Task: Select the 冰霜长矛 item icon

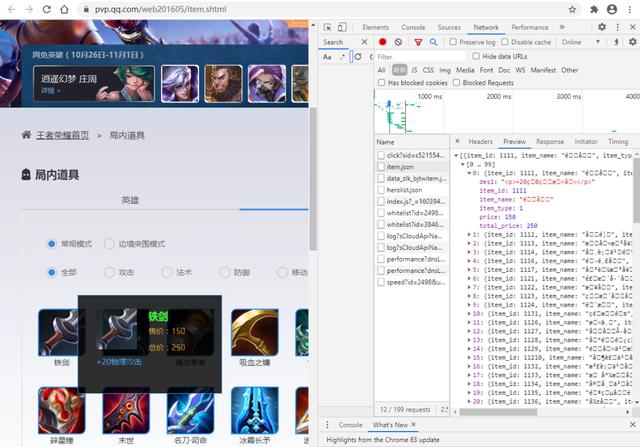Action: (255, 410)
